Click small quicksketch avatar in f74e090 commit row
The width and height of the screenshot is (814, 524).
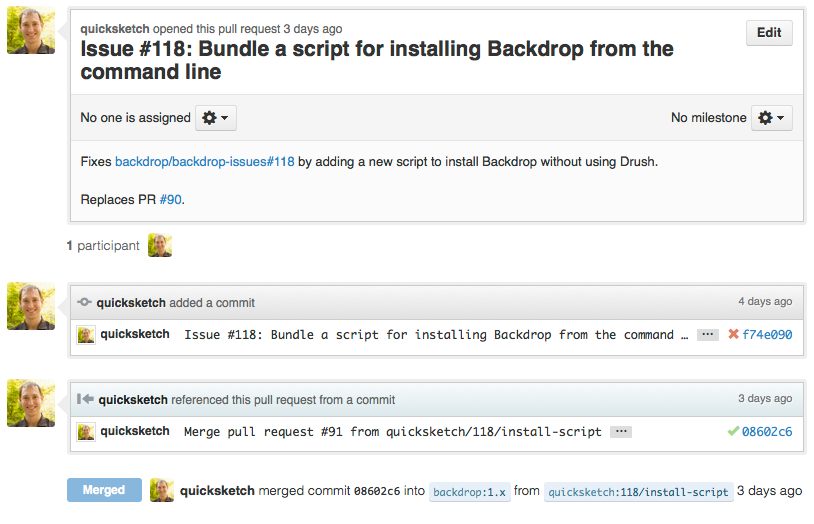click(x=86, y=335)
